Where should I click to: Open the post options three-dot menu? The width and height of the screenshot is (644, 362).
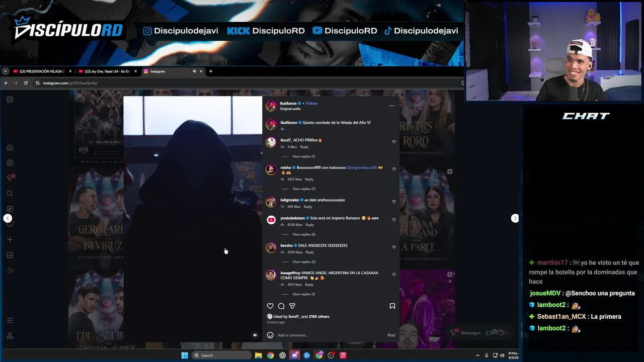(391, 106)
